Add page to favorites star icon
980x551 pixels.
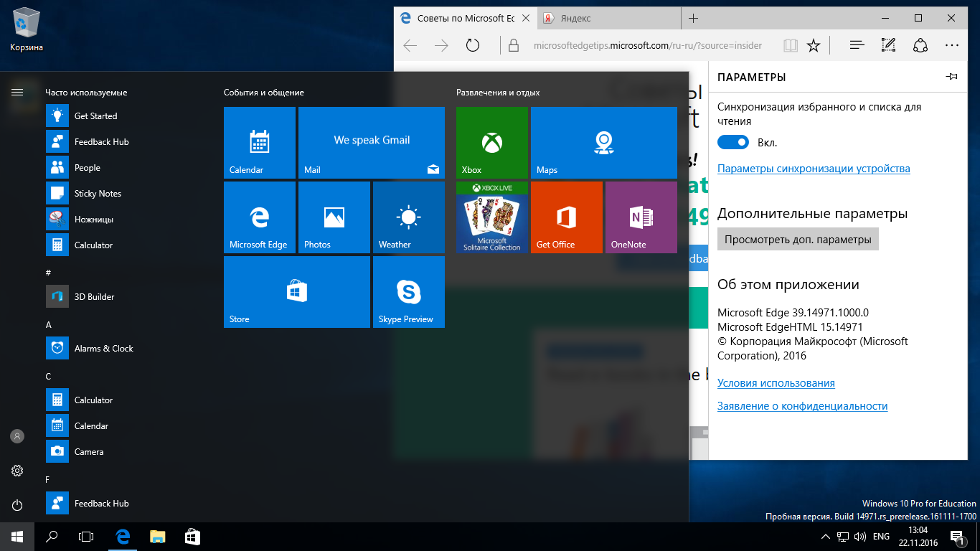pos(814,45)
